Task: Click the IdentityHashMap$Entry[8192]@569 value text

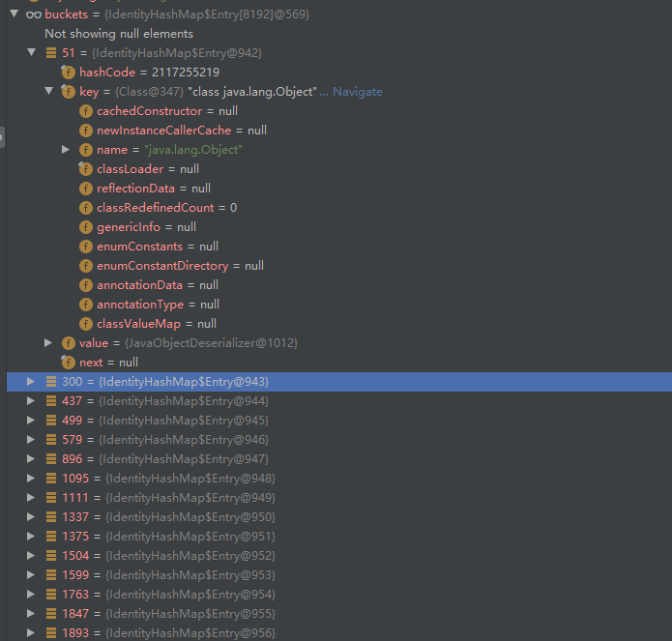Action: [207, 15]
